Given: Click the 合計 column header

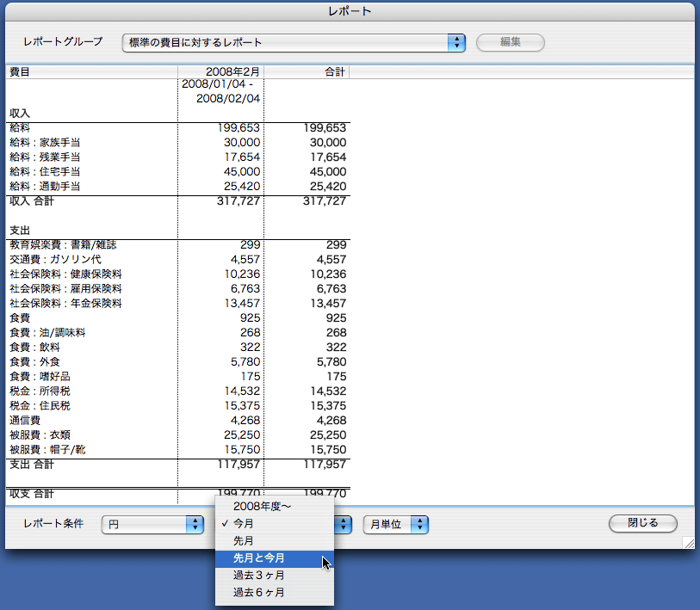Looking at the screenshot, I should tap(307, 72).
